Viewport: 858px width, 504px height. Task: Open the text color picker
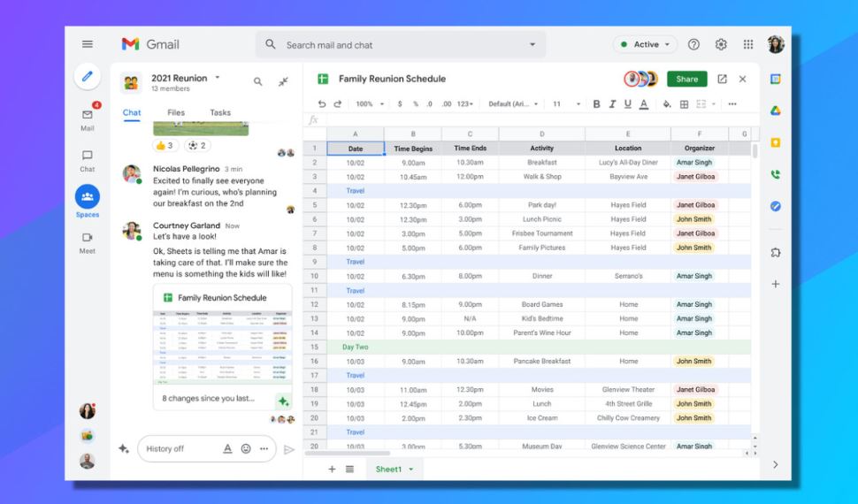pyautogui.click(x=644, y=104)
